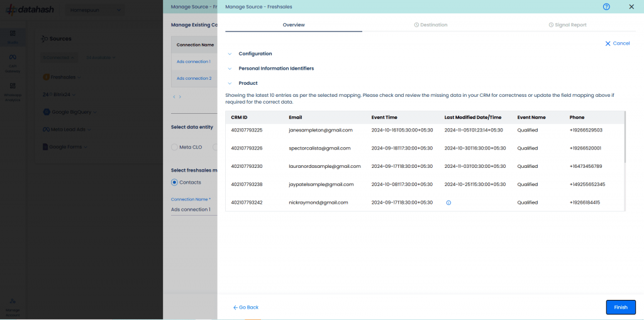Expand the Meta Lead Ads entry
This screenshot has height=320, width=644.
pos(89,129)
